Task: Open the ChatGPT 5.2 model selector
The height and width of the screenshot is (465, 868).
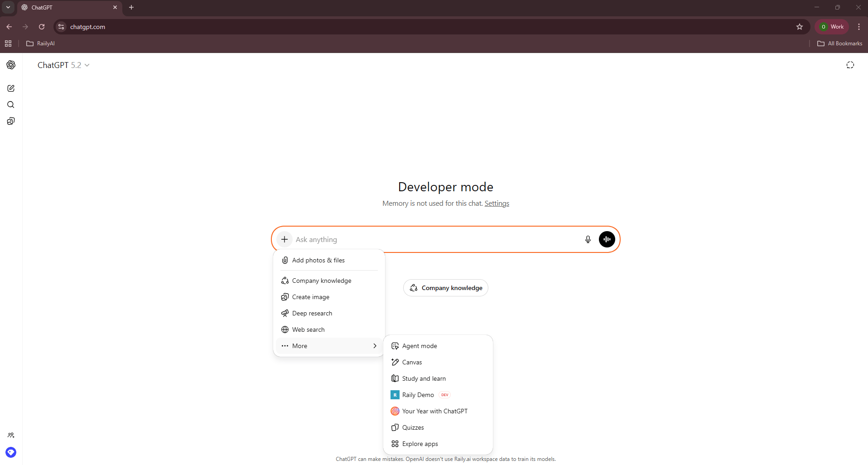Action: pyautogui.click(x=63, y=65)
